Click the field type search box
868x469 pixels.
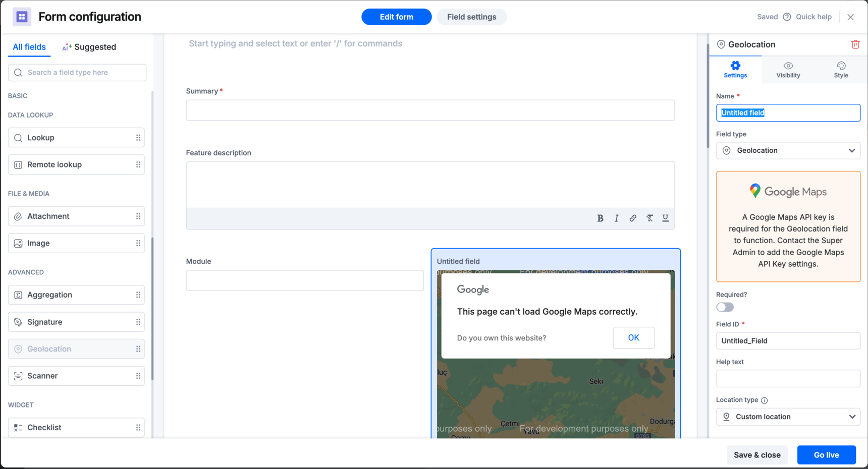77,73
